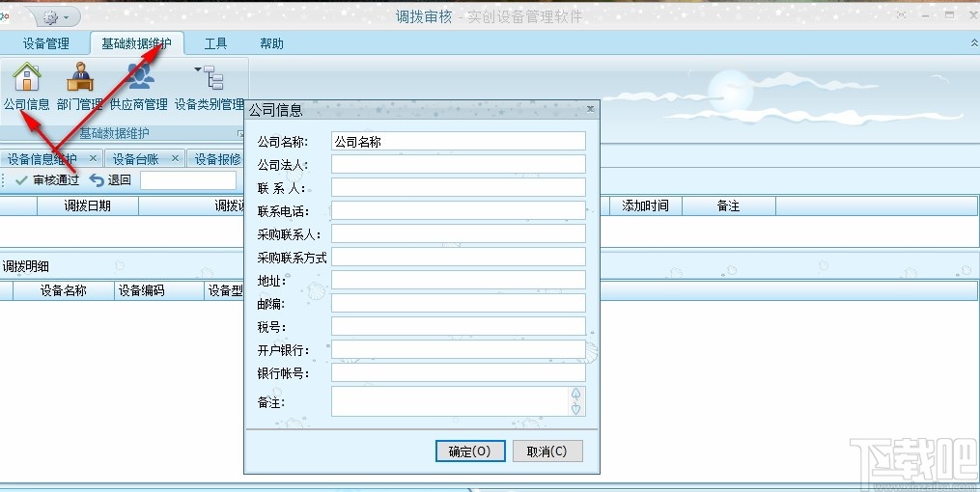The height and width of the screenshot is (492, 980).
Task: Click the 公司名称 input field
Action: (458, 141)
